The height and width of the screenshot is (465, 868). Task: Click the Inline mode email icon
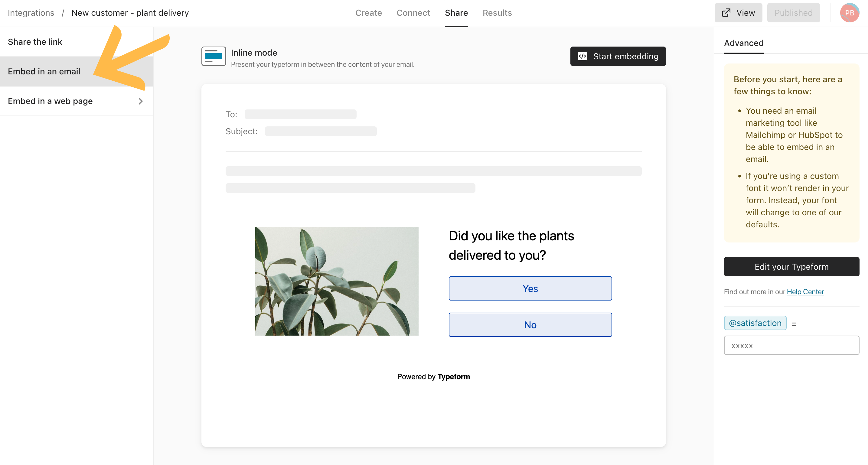click(213, 56)
